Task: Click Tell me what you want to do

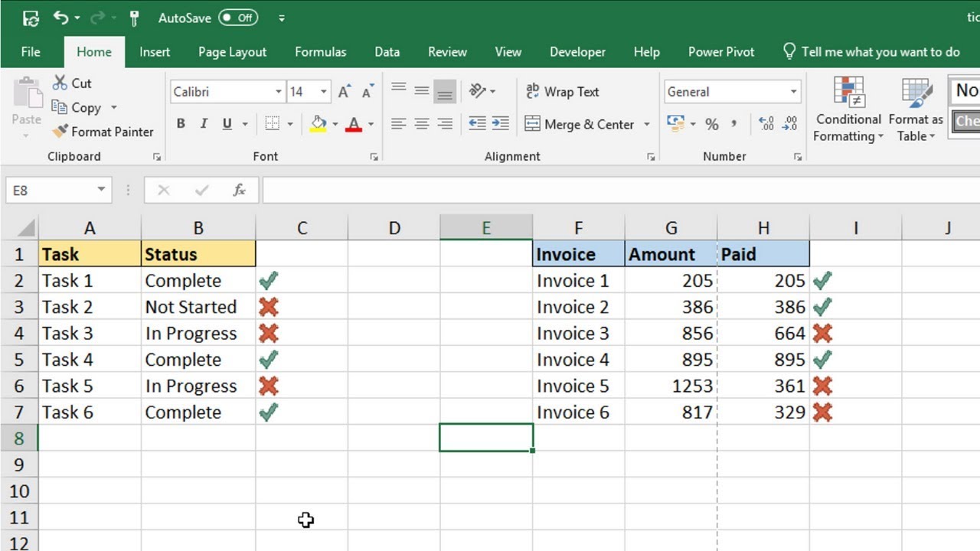Action: (871, 52)
